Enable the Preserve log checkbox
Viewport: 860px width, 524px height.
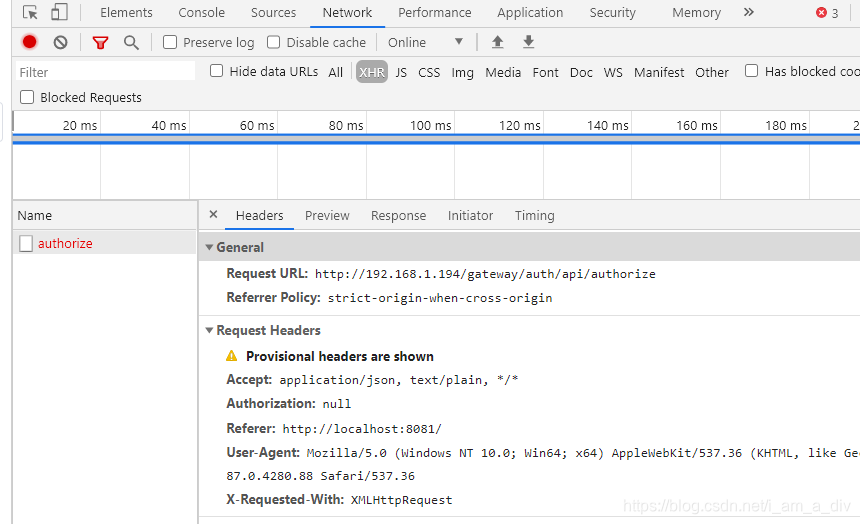pyautogui.click(x=170, y=42)
